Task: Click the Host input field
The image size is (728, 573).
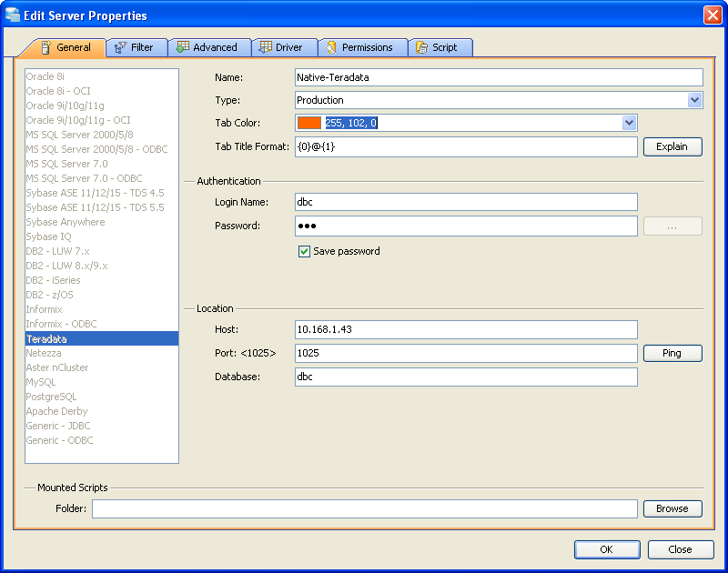Action: [466, 329]
